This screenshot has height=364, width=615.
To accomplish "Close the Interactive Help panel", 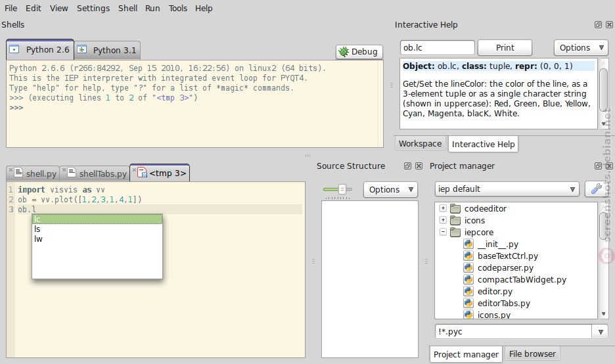I will click(x=609, y=25).
